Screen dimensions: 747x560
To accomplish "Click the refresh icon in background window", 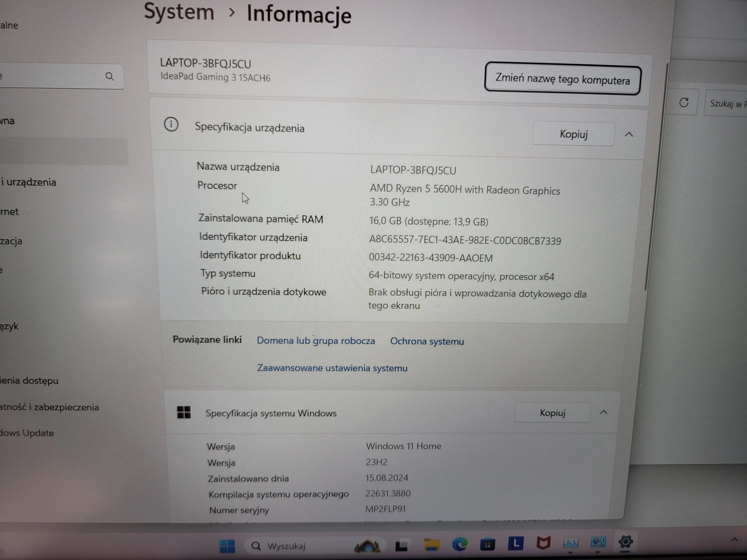I will tap(683, 102).
